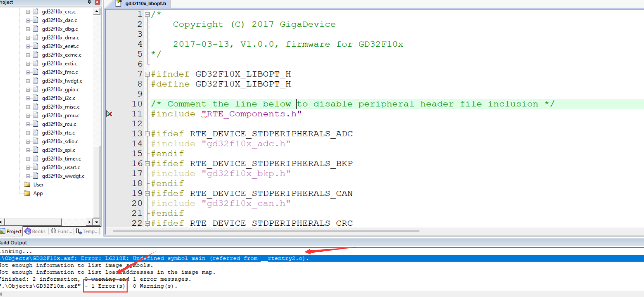
Task: Select the gd32f10x_wwdgt.c file icon
Action: pyautogui.click(x=35, y=176)
